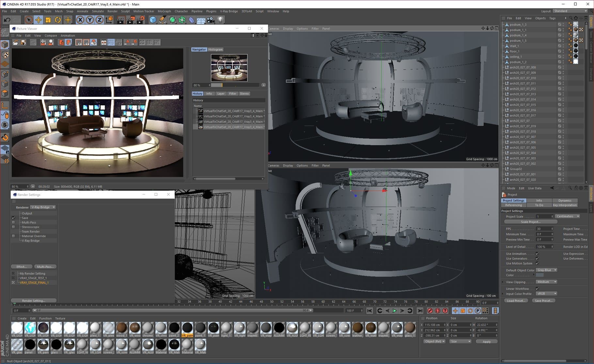Toggle Y axis lock
This screenshot has width=594, height=364.
coord(90,20)
